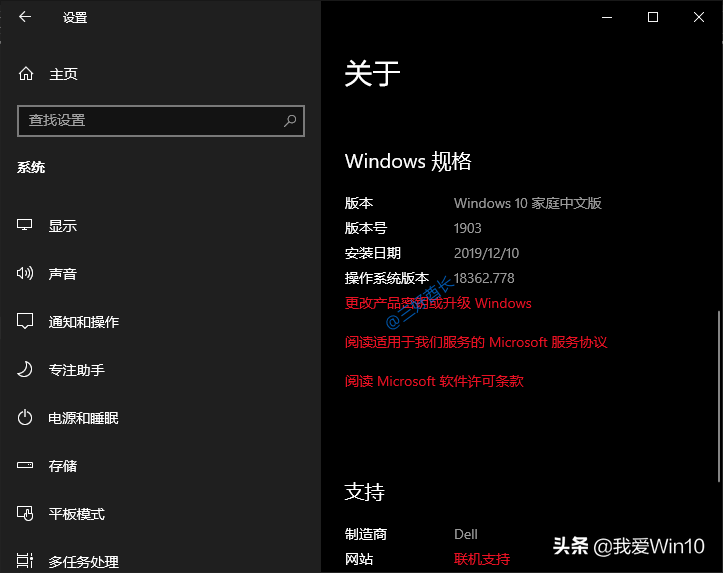Screen dimensions: 723x573
Task: Select 声音 in the sidebar
Action: 63,274
